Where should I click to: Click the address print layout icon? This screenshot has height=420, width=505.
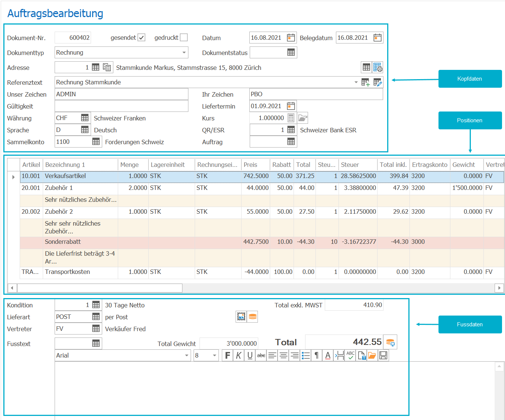(378, 67)
